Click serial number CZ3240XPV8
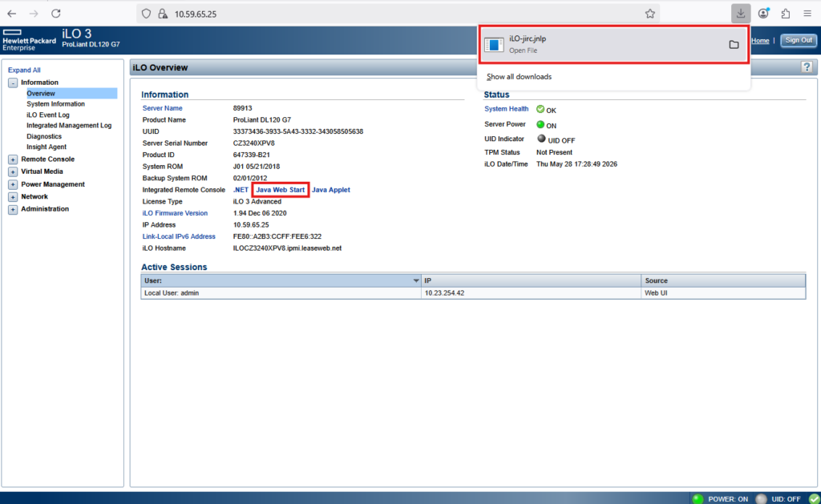821x504 pixels. [253, 143]
